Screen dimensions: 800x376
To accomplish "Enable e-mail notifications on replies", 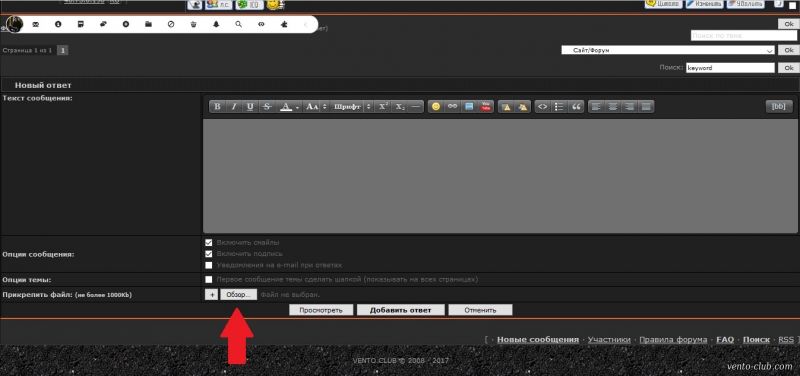I will click(208, 265).
